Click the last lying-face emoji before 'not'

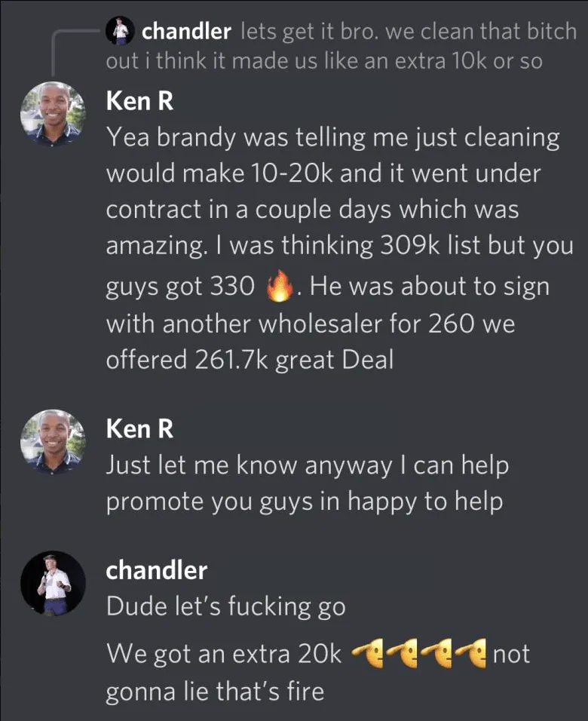pos(470,653)
